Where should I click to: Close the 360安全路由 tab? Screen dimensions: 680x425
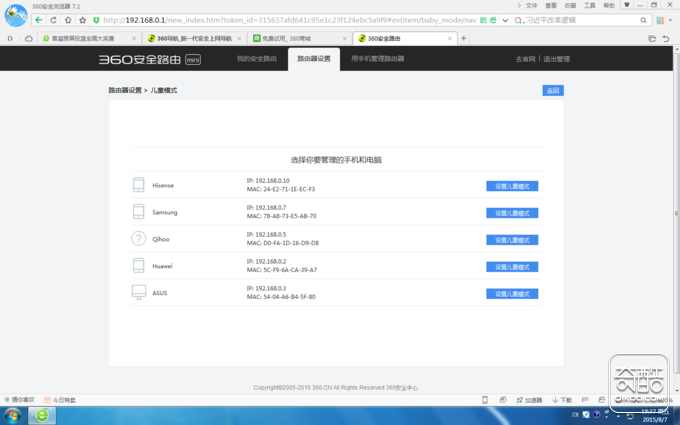point(450,39)
